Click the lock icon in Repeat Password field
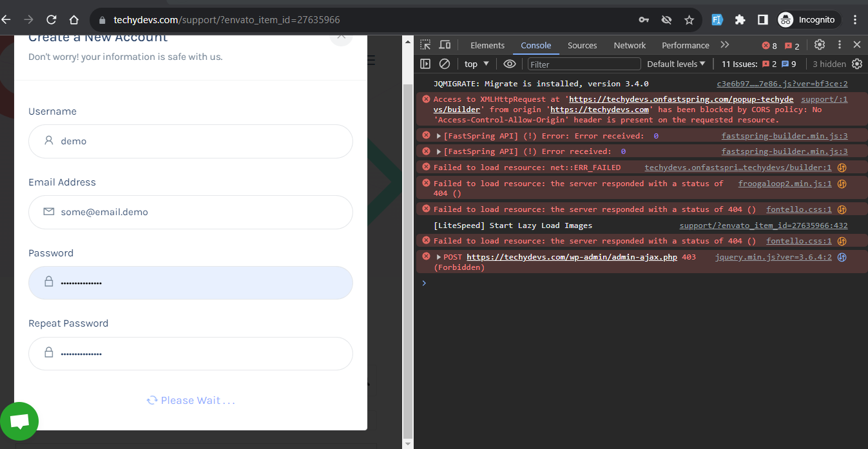 coord(49,353)
